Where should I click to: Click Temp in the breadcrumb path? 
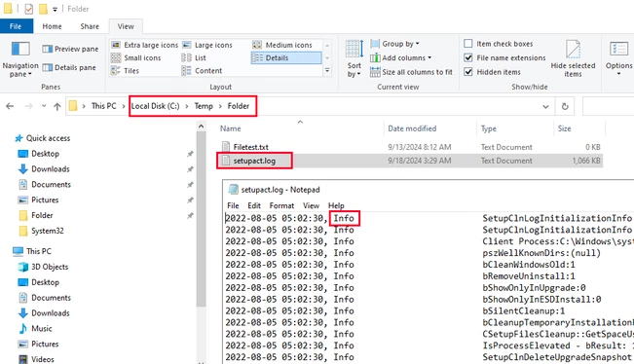click(204, 106)
